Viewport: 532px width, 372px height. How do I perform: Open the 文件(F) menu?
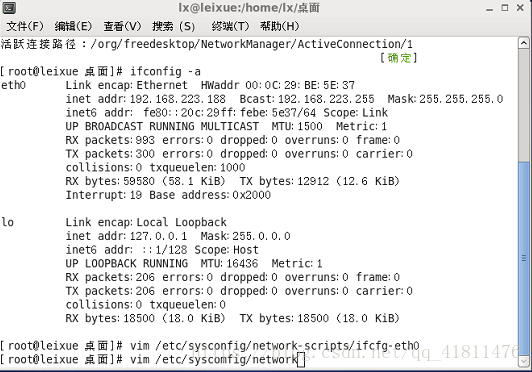tap(25, 26)
